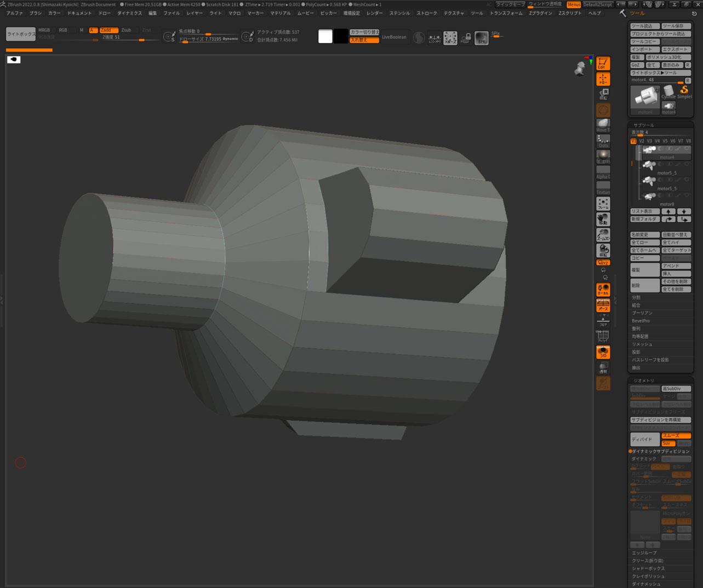Select the V1 visibility set
The width and height of the screenshot is (703, 588).
[x=633, y=141]
